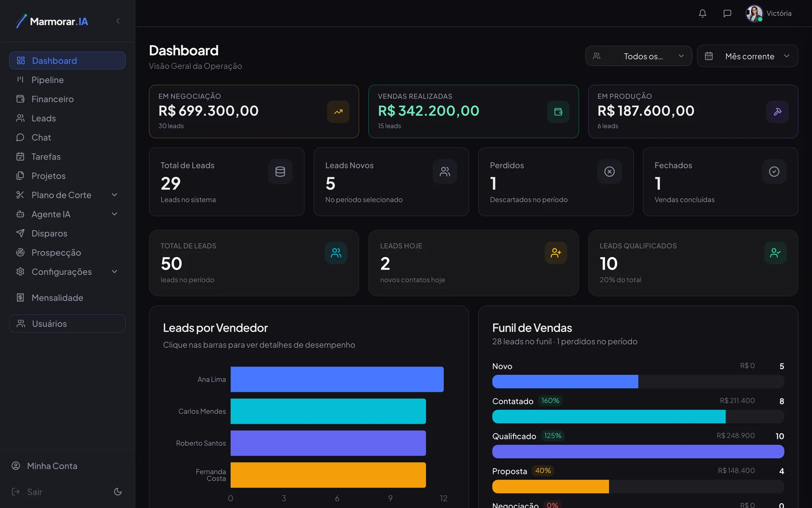Open the notifications bell
Image resolution: width=812 pixels, height=508 pixels.
702,14
